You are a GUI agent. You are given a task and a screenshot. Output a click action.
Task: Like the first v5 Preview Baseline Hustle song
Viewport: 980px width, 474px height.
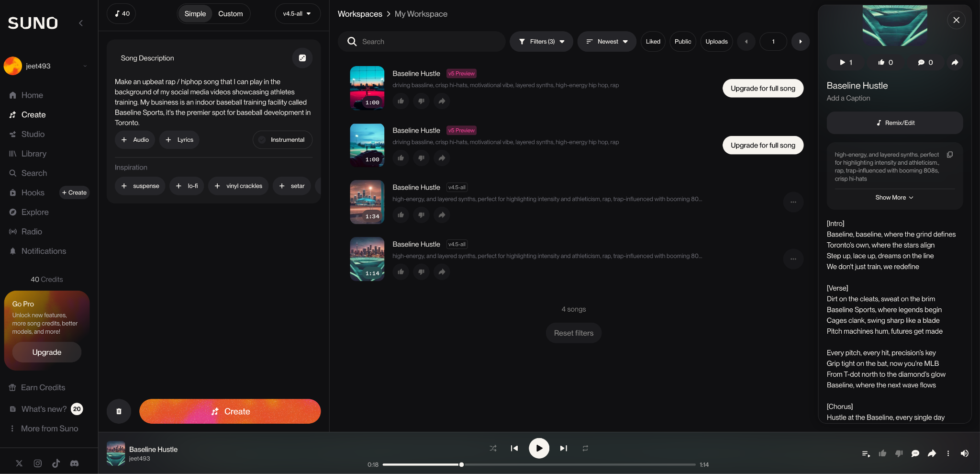401,101
